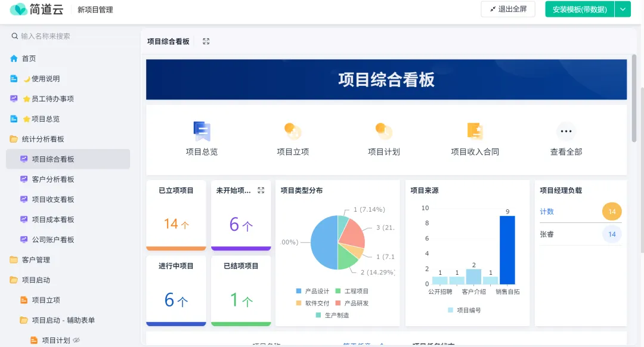Click the 公司账户看板 chart icon

pos(24,240)
